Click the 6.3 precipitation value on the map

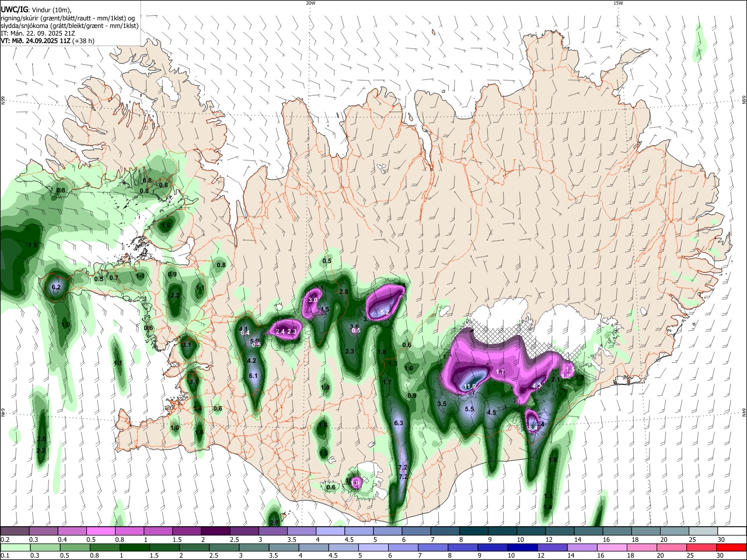tap(399, 423)
